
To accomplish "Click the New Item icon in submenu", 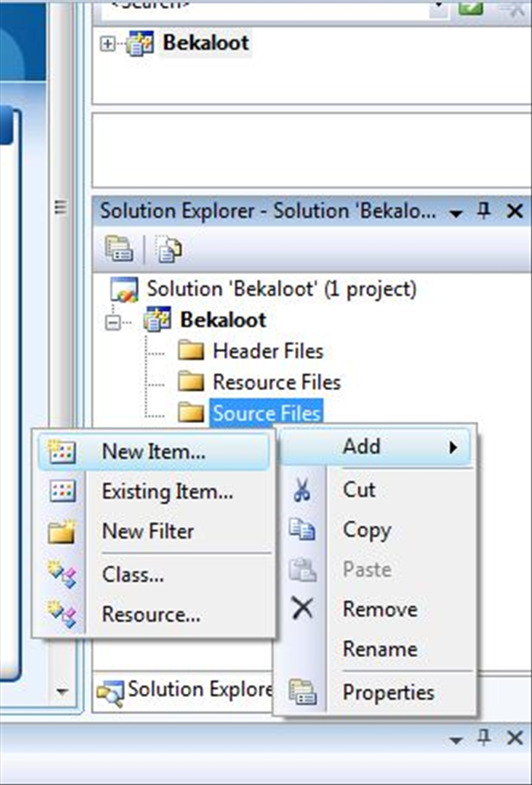I will [62, 452].
